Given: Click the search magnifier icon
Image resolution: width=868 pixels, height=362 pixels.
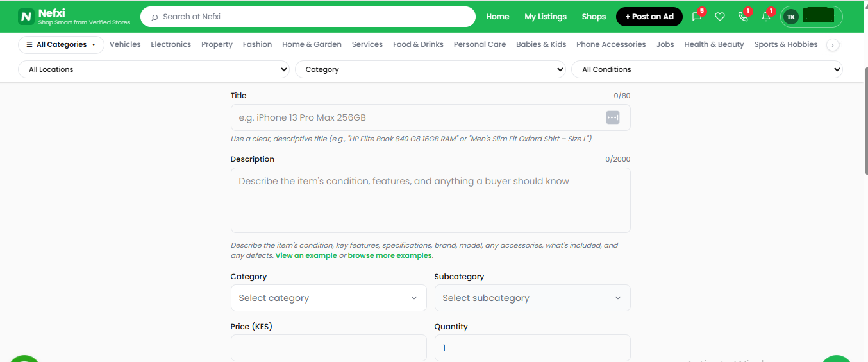Looking at the screenshot, I should pos(154,17).
